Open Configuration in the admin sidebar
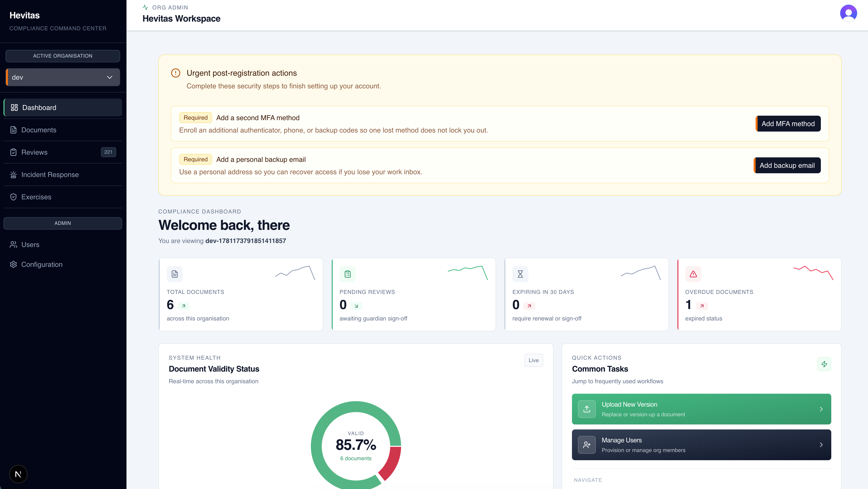 (63, 264)
